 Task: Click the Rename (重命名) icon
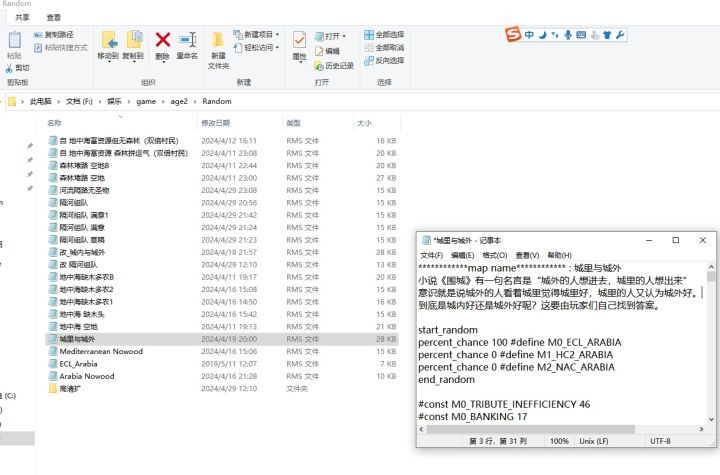[188, 40]
